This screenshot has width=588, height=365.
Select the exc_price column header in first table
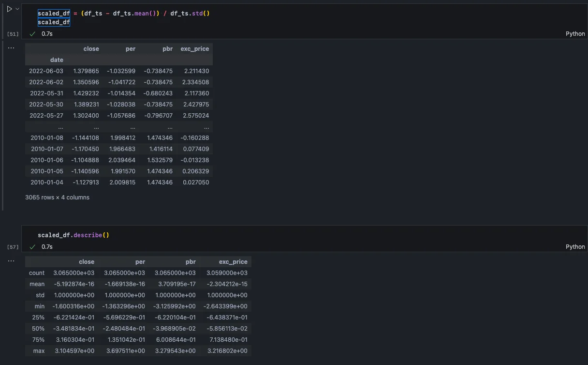click(194, 49)
